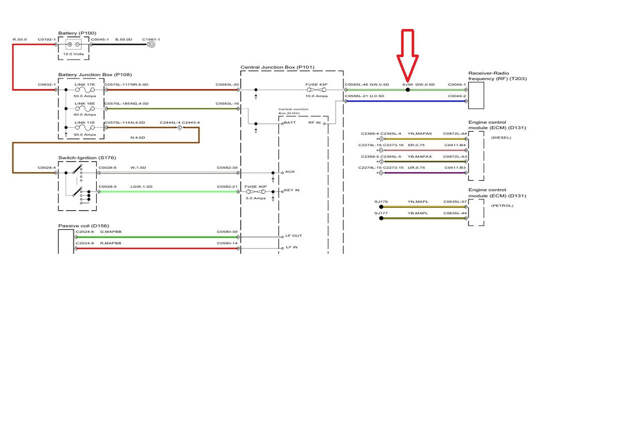
Task: Click the LF OUT pin label
Action: coord(293,236)
